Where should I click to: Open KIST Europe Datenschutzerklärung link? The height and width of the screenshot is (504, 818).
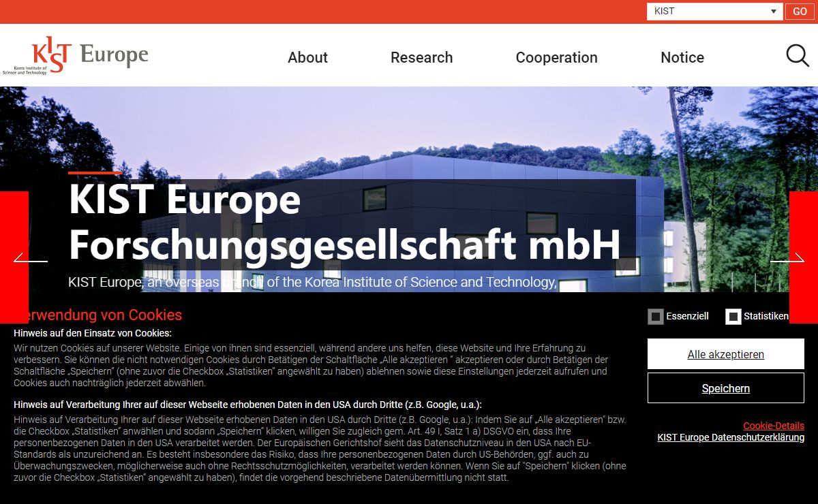tap(731, 437)
